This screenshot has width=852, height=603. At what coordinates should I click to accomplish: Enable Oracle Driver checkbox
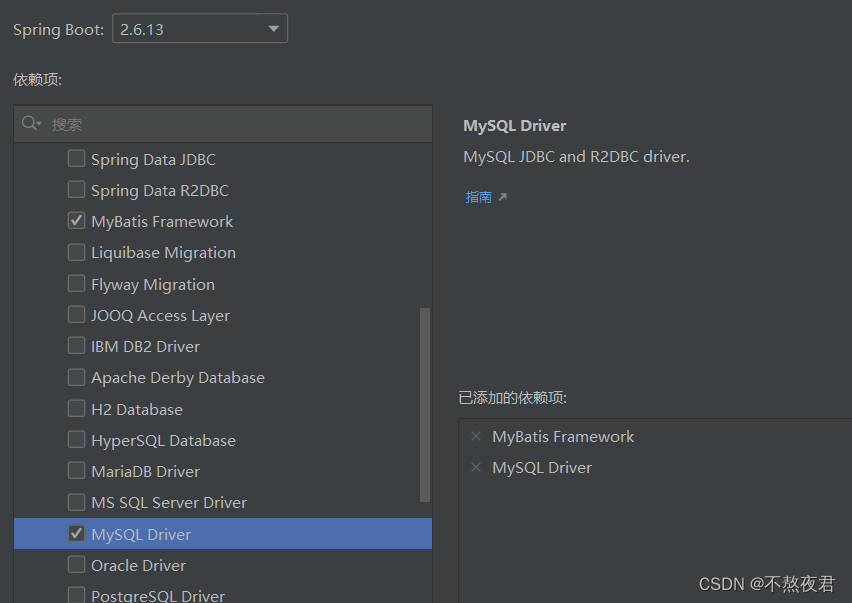point(77,564)
